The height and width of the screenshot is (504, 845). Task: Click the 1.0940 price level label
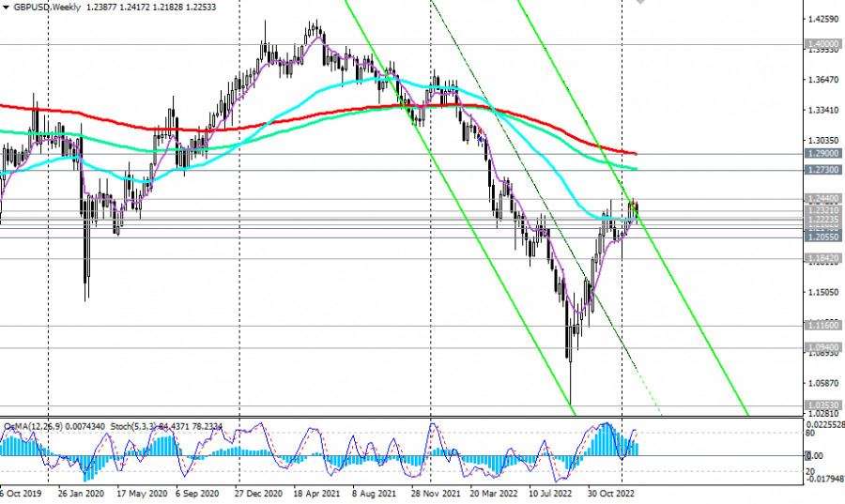(x=822, y=347)
